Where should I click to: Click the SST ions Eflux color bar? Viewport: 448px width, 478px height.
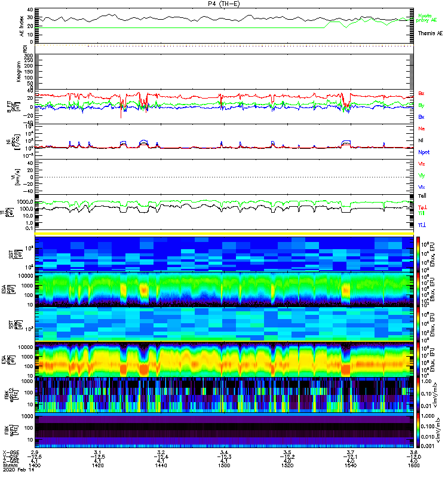[418, 253]
